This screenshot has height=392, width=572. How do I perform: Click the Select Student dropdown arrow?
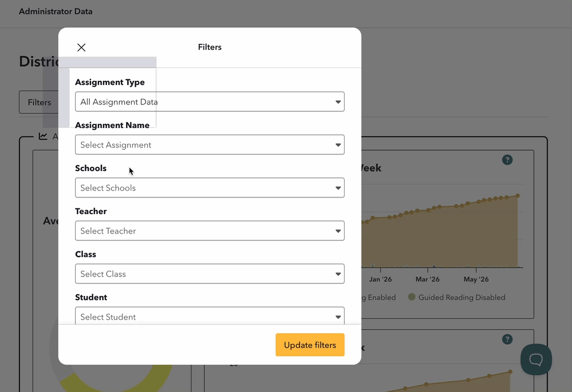click(338, 317)
